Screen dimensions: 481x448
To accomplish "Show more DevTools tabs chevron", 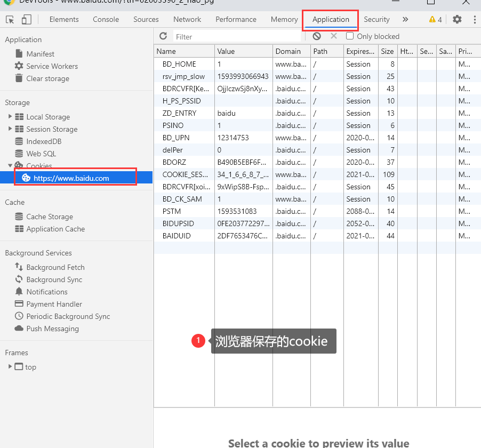I will [x=405, y=19].
